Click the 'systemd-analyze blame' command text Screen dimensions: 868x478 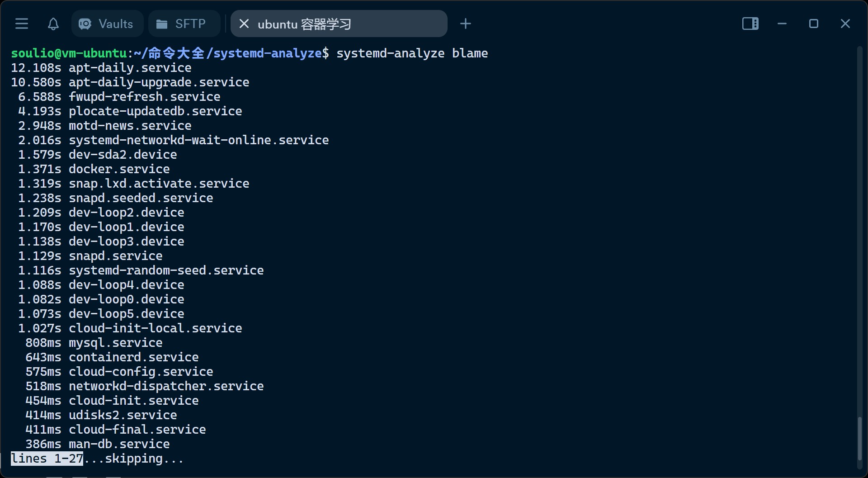pyautogui.click(x=412, y=53)
